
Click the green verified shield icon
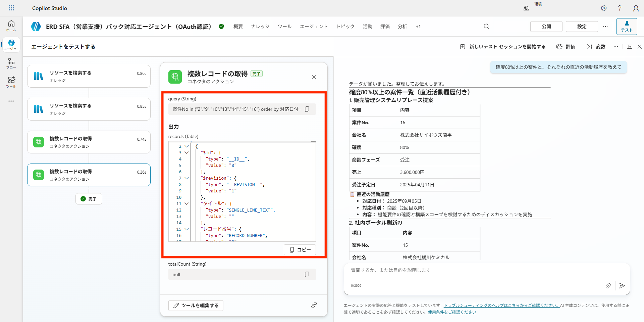coord(221,27)
